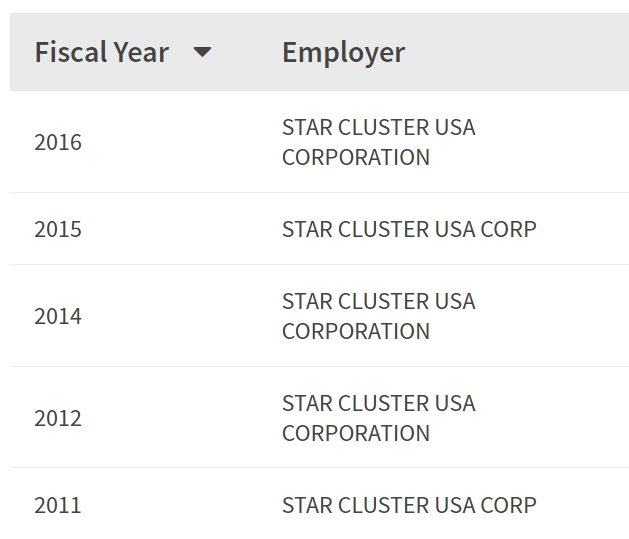This screenshot has height=539, width=629.
Task: Sort by the Fiscal Year column header
Action: pyautogui.click(x=101, y=52)
